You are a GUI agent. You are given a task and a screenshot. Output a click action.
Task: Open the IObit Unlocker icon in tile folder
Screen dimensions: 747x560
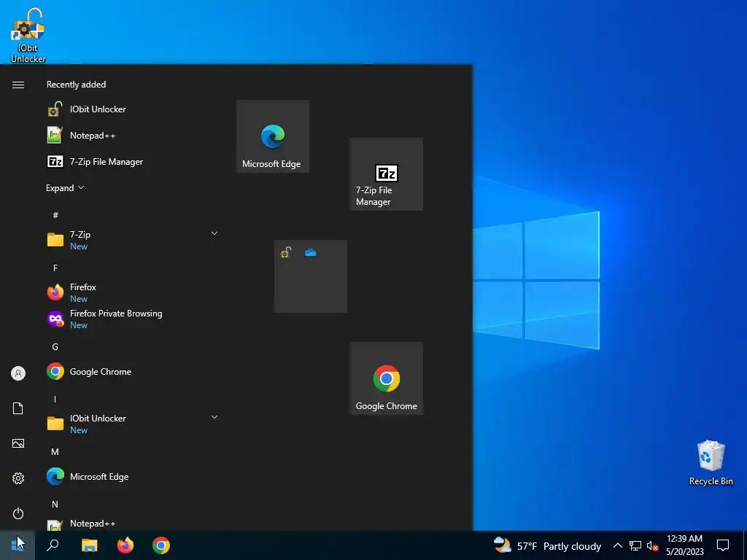pyautogui.click(x=286, y=252)
